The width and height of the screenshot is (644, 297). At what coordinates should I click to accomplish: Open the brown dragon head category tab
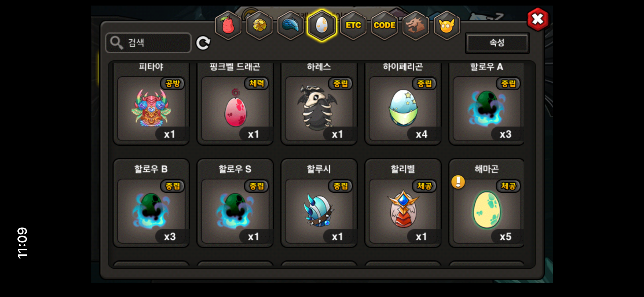(416, 25)
